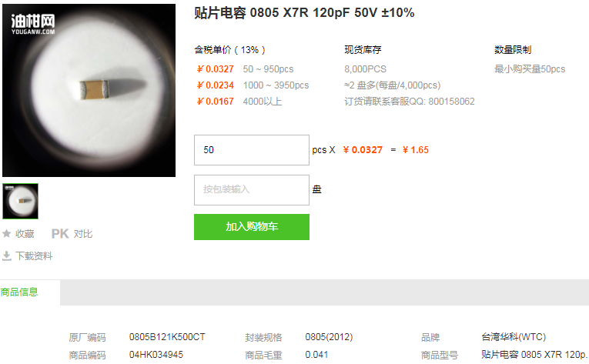The height and width of the screenshot is (364, 589).
Task: Click the PK compare icon
Action: pyautogui.click(x=60, y=234)
